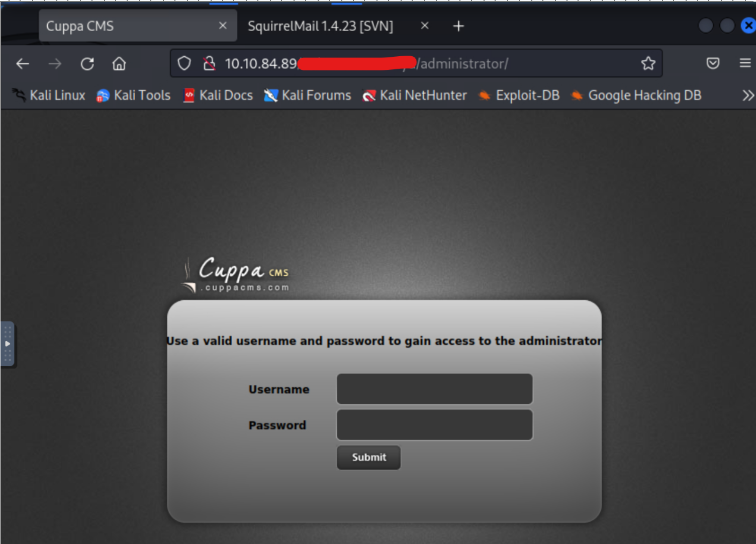Click the insecure connection padlock icon

coord(209,64)
